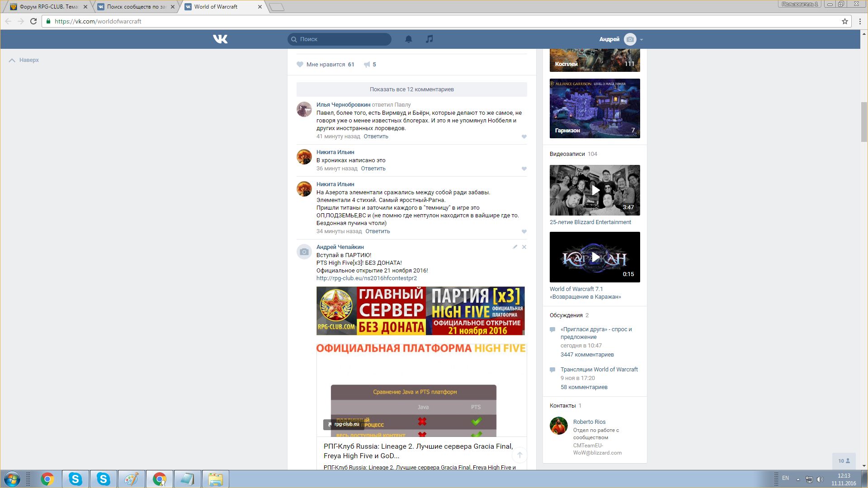Bookmark page with the star icon

pyautogui.click(x=844, y=21)
